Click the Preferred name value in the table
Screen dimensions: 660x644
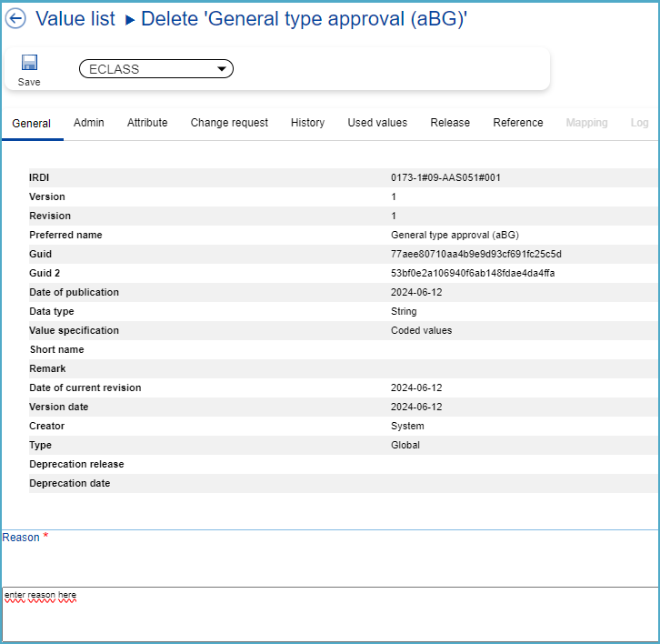tap(455, 235)
